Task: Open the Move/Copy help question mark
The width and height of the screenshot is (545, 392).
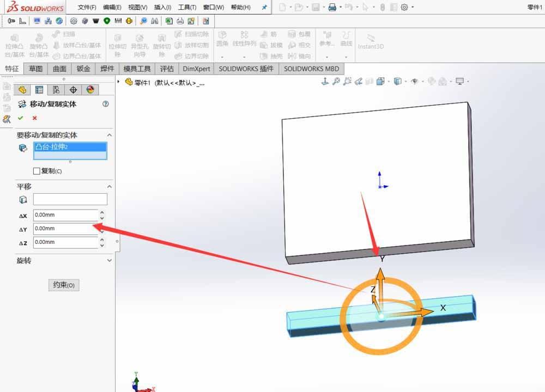Action: click(x=107, y=104)
